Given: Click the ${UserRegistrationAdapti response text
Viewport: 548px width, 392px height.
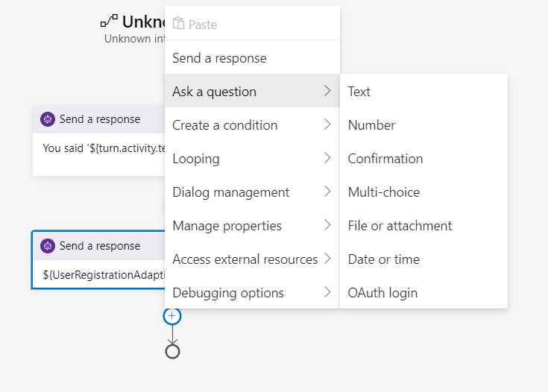Looking at the screenshot, I should pyautogui.click(x=104, y=275).
